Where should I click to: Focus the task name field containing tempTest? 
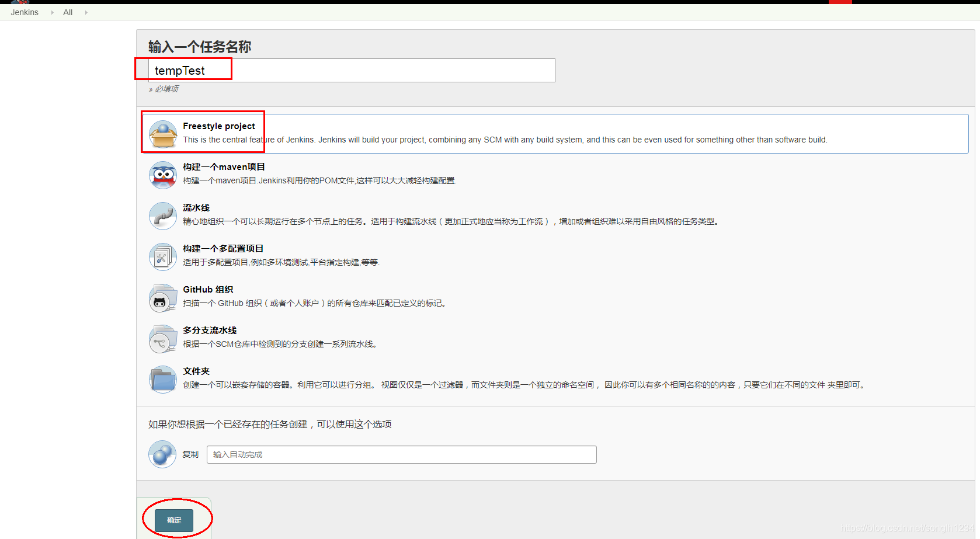coord(352,71)
